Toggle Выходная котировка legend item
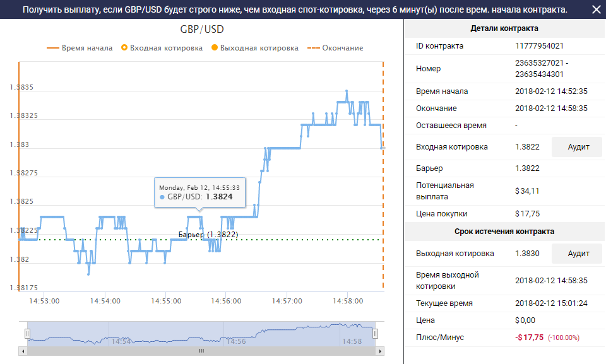 point(254,48)
